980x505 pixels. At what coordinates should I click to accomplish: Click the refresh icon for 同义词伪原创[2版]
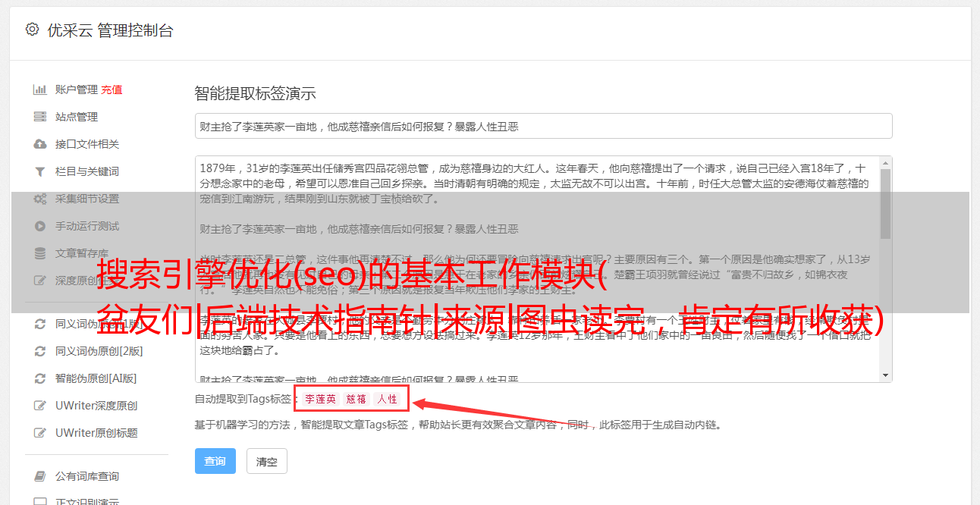pyautogui.click(x=40, y=351)
